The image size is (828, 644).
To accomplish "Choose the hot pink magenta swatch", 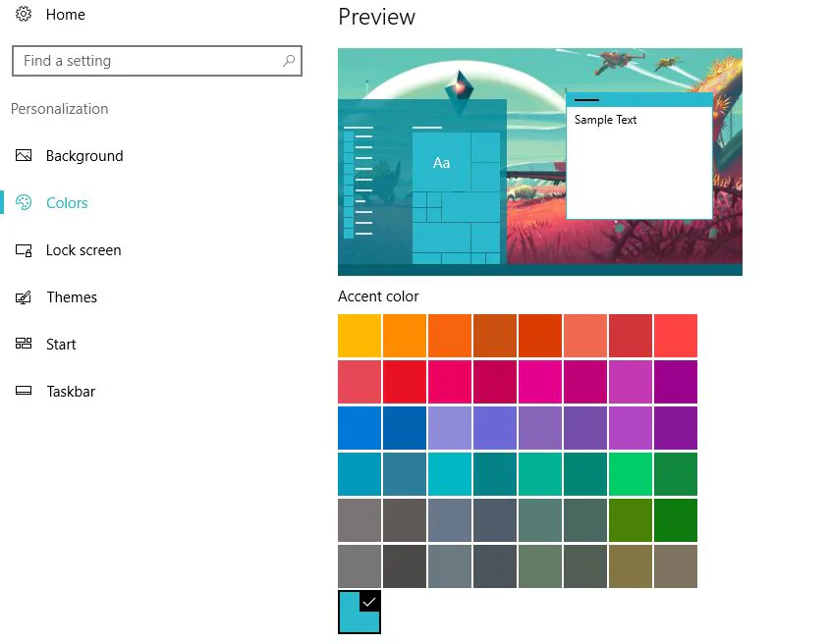I will tap(539, 382).
